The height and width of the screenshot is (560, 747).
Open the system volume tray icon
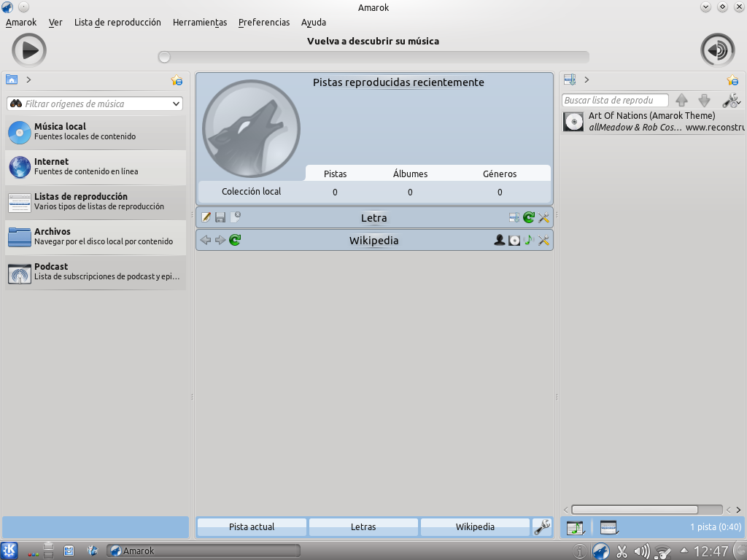click(641, 551)
